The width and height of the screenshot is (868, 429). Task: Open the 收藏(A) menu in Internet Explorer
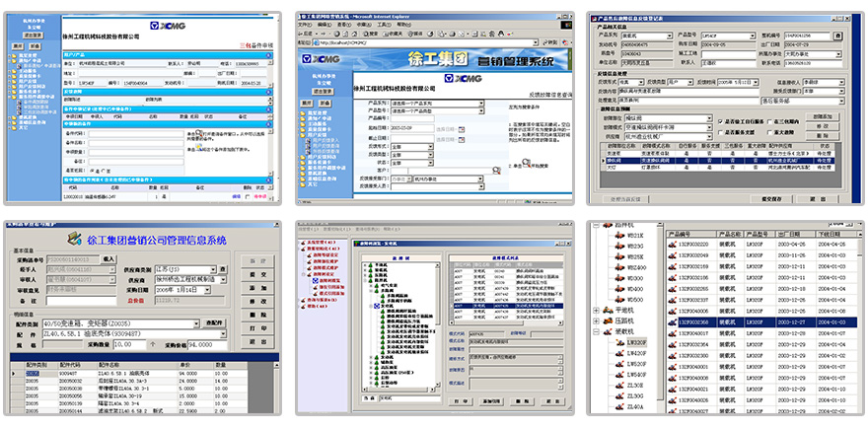click(364, 25)
